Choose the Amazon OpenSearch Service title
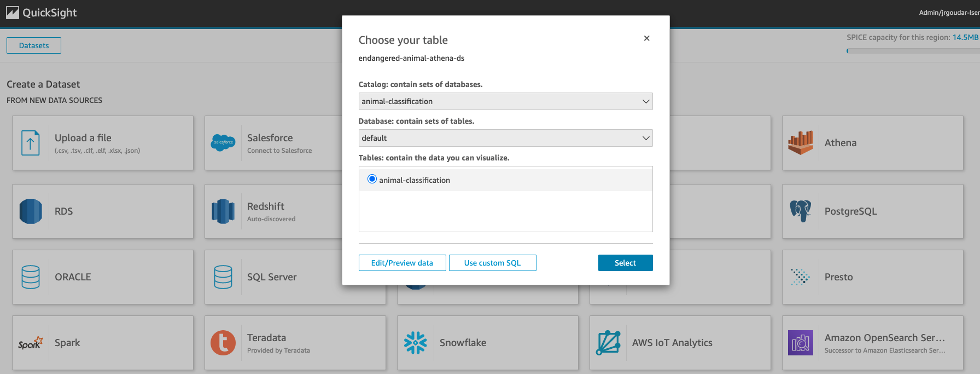This screenshot has width=980, height=374. [885, 338]
